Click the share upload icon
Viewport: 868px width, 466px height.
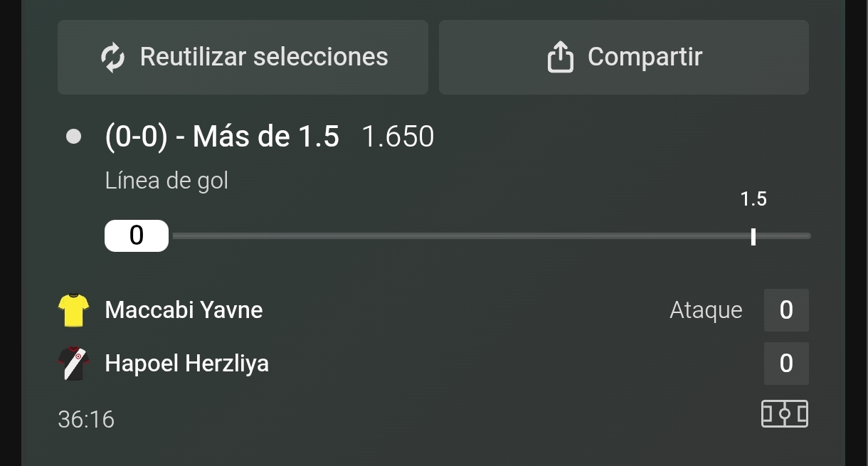tap(561, 57)
